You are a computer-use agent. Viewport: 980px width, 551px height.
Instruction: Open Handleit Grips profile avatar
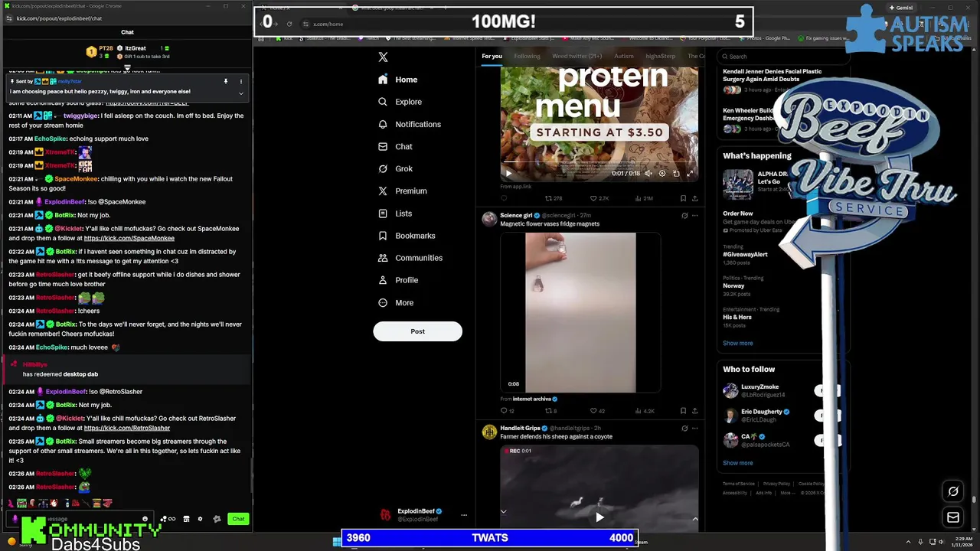[488, 432]
